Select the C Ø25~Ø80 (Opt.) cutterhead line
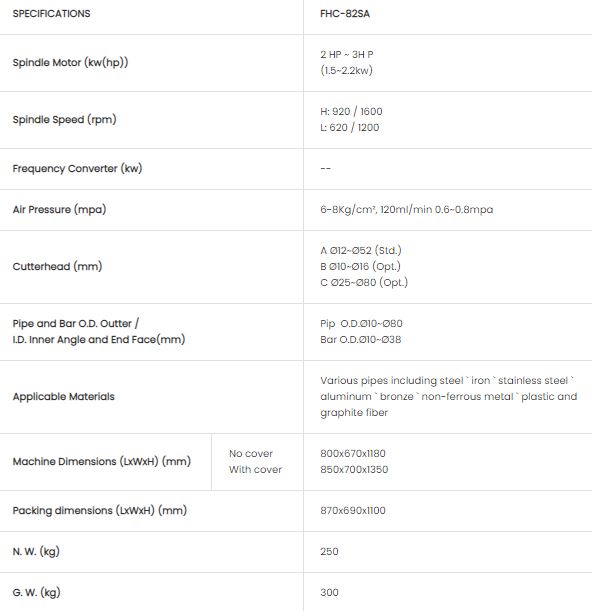592x611 pixels. [x=364, y=282]
